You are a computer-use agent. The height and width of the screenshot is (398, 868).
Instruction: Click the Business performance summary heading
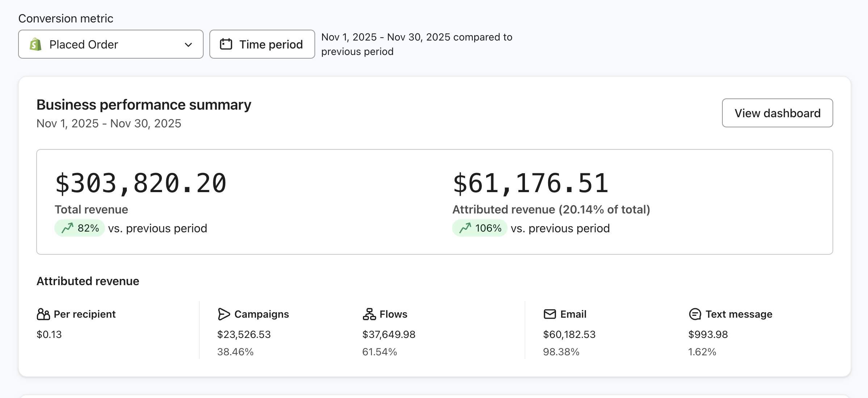144,105
